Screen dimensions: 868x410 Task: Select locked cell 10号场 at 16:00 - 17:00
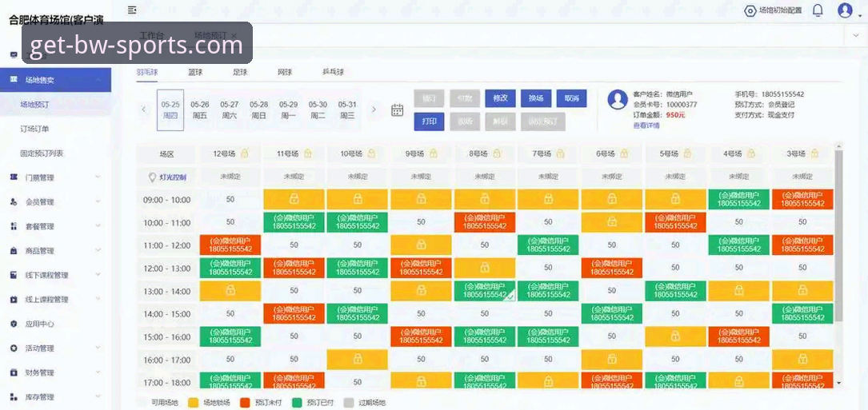358,360
